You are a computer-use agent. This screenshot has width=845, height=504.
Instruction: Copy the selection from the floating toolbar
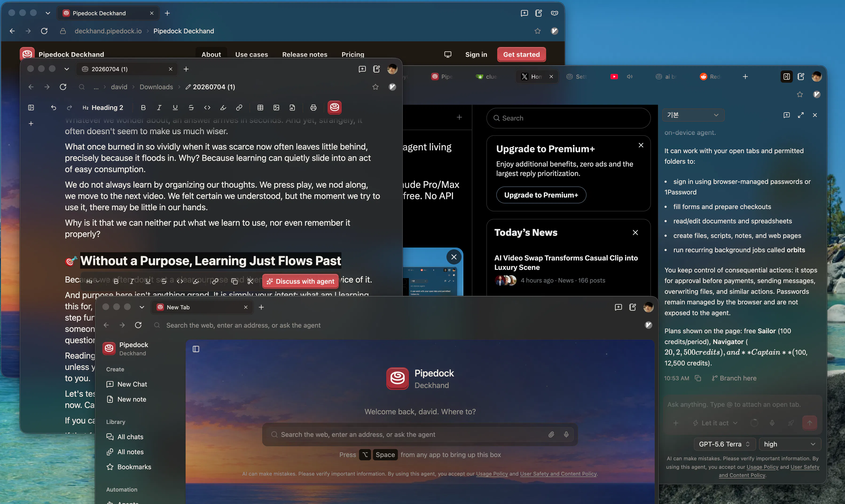coord(235,281)
